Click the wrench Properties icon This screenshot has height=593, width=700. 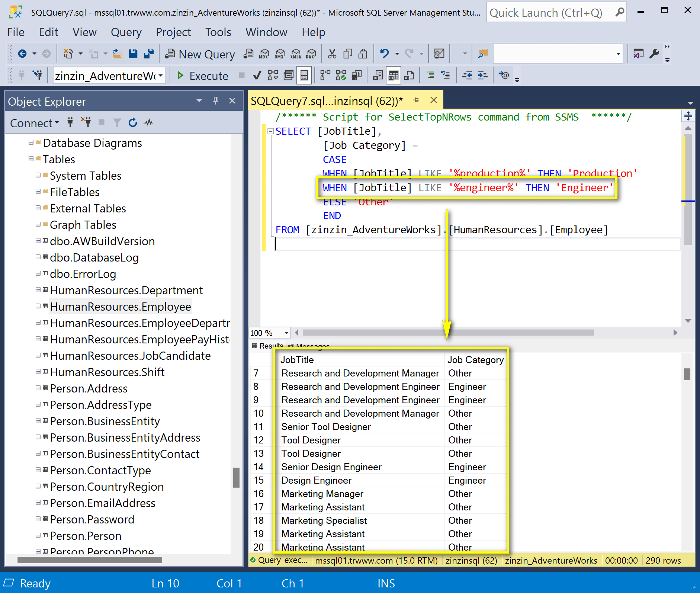(654, 54)
